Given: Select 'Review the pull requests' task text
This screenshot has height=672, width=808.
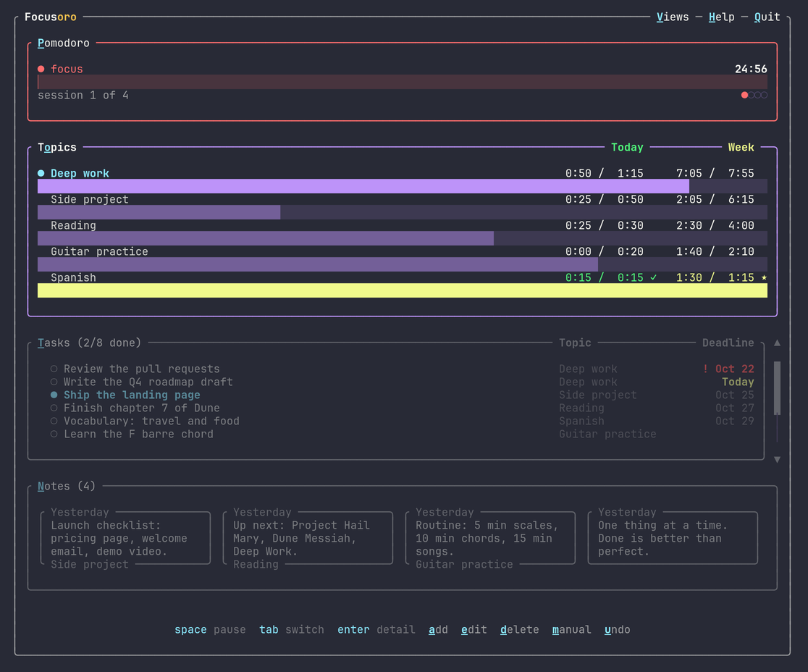Looking at the screenshot, I should [x=142, y=369].
